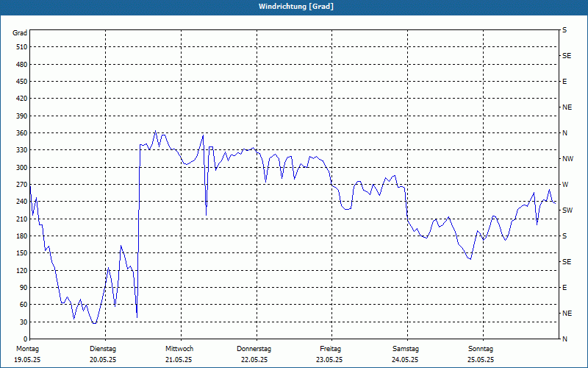Select the date 20.05.25

[103, 360]
